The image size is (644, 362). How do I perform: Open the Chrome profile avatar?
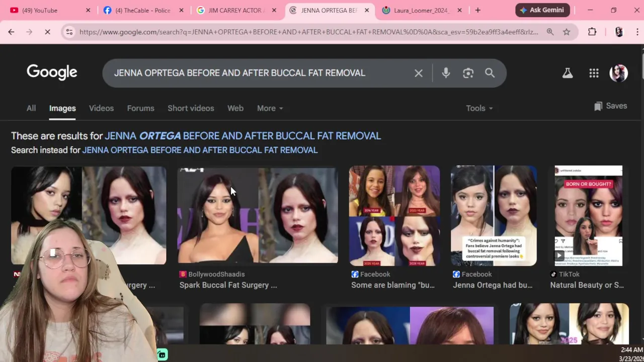pos(619,32)
